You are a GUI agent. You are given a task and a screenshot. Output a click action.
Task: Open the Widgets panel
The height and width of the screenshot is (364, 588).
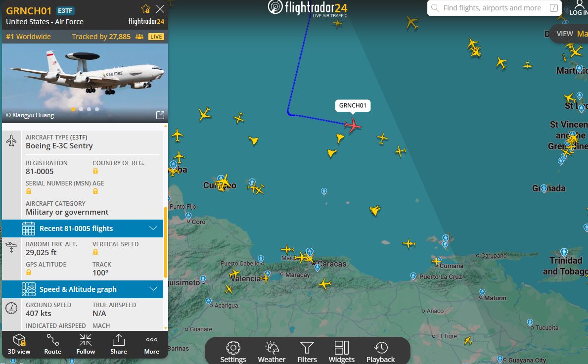coord(341,352)
